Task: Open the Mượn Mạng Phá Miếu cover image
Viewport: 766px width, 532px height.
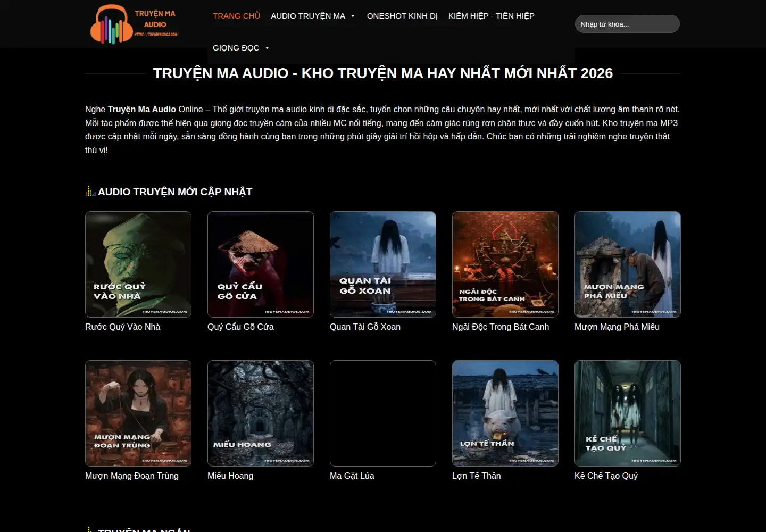Action: pyautogui.click(x=628, y=264)
